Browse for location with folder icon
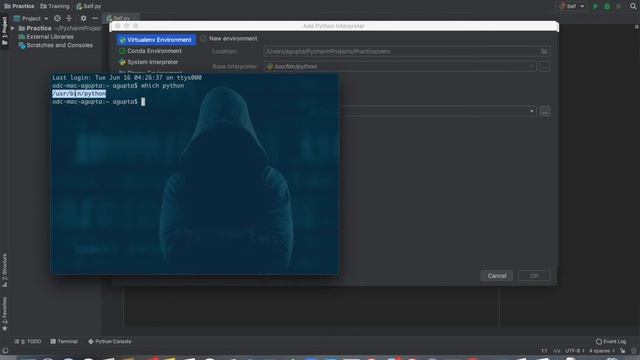The height and width of the screenshot is (360, 640). (544, 51)
